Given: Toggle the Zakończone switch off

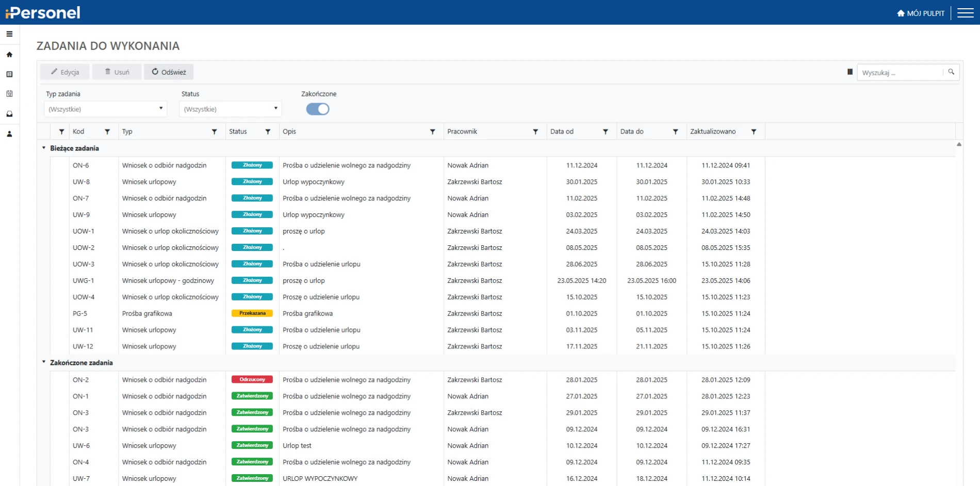Looking at the screenshot, I should point(318,109).
